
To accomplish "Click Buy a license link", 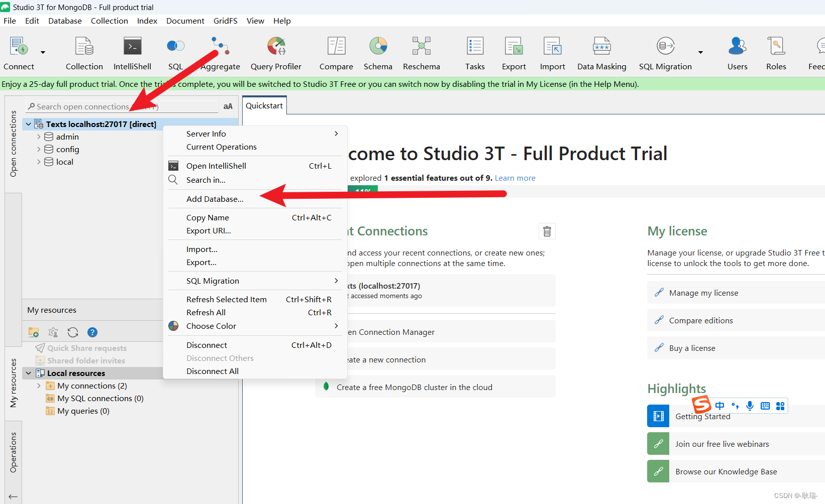I will tap(692, 348).
